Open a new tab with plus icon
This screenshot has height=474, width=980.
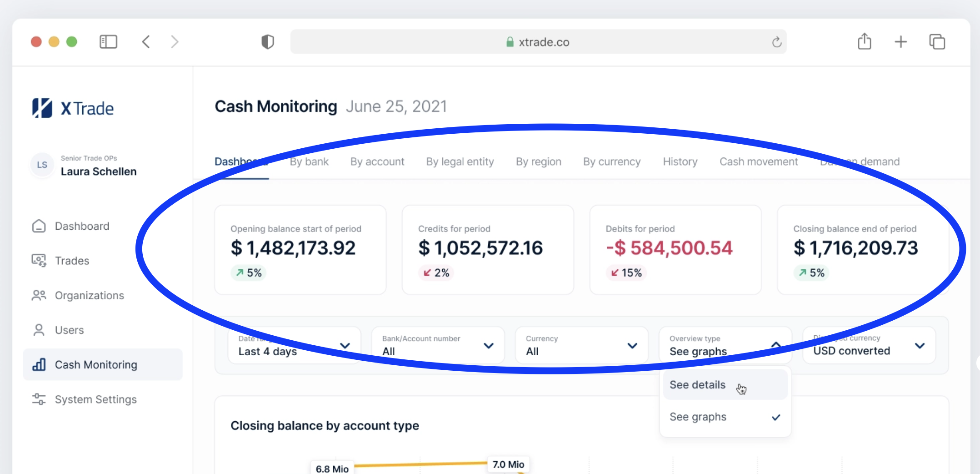point(900,42)
